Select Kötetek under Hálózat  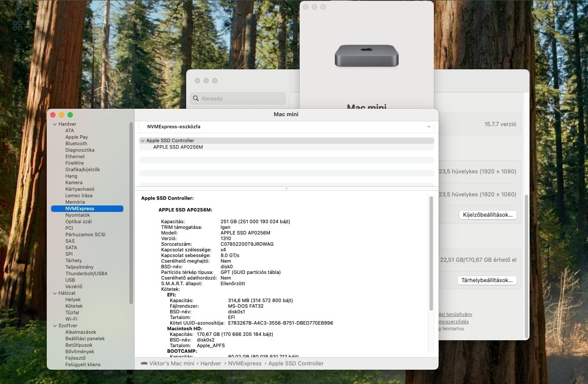click(74, 306)
